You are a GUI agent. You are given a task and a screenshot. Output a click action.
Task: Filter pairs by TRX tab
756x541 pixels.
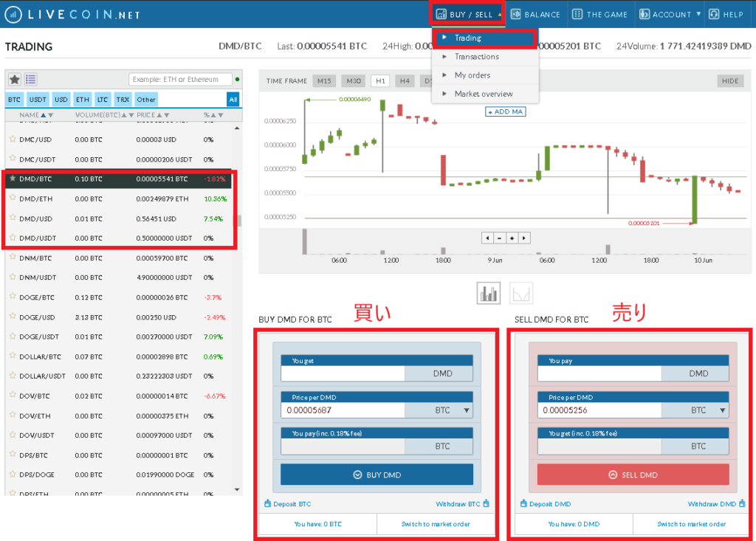click(x=123, y=100)
